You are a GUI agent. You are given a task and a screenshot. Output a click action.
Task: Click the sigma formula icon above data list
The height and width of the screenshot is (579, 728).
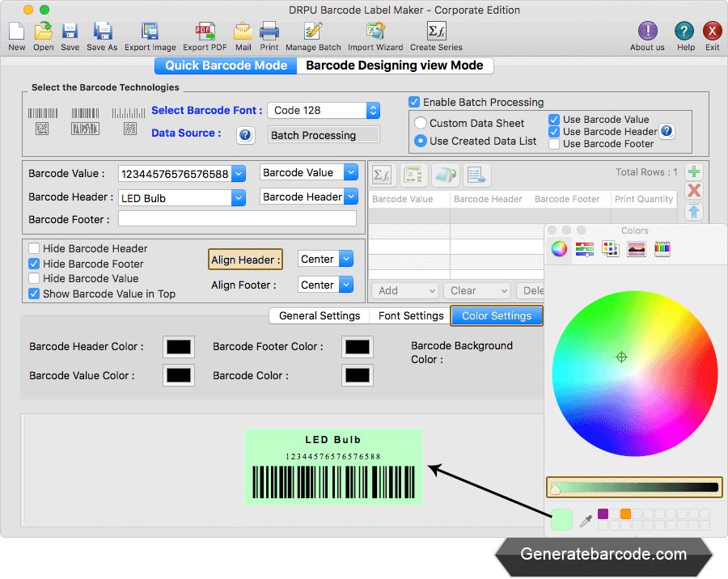click(382, 175)
